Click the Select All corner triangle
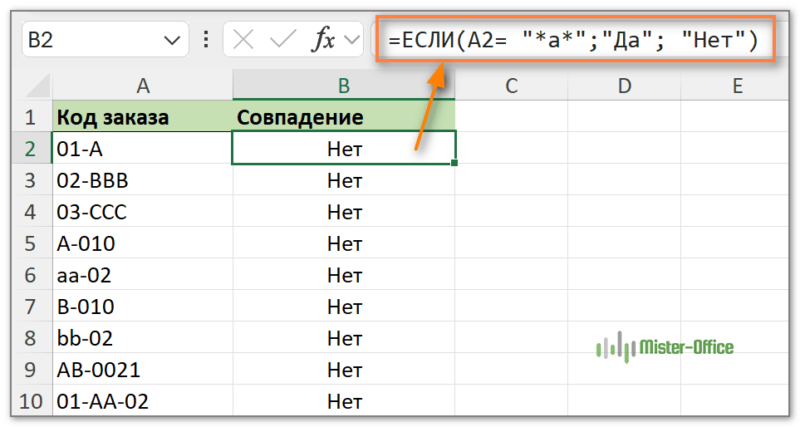 [x=31, y=87]
